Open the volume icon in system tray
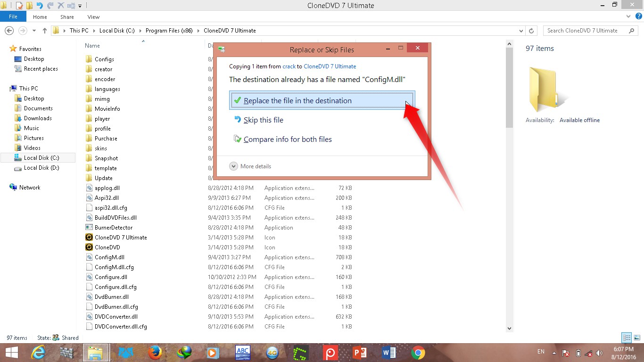 pyautogui.click(x=599, y=353)
